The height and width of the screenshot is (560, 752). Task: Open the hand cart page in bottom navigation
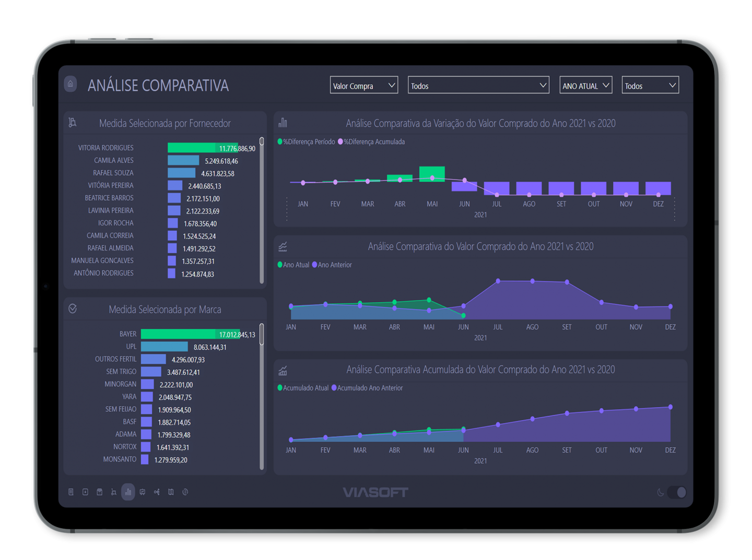(x=114, y=492)
